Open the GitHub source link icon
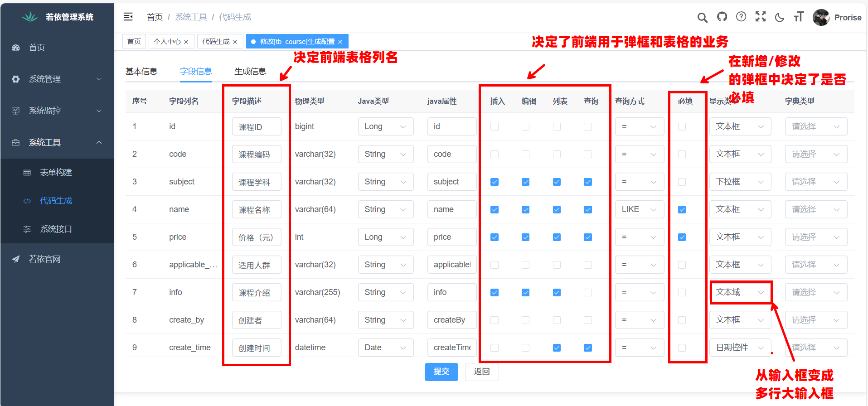This screenshot has width=868, height=406. pyautogui.click(x=722, y=17)
